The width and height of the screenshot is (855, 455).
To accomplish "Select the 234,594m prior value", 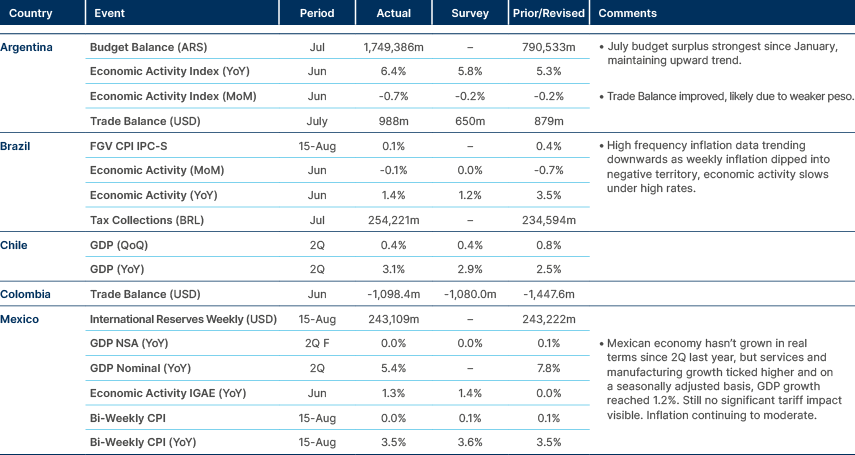I will click(x=549, y=220).
